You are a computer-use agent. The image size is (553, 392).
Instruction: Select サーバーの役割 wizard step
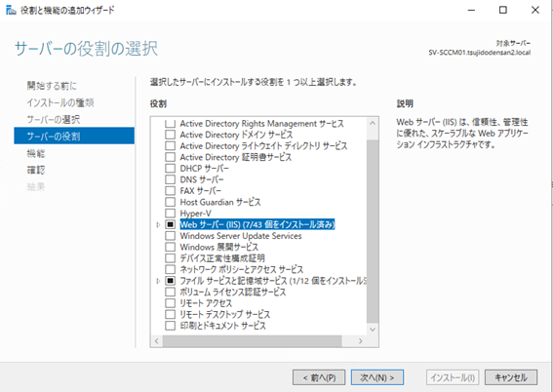74,137
